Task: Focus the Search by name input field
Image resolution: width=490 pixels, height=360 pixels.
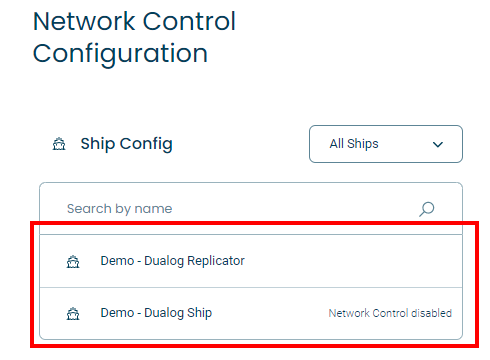Action: click(251, 209)
